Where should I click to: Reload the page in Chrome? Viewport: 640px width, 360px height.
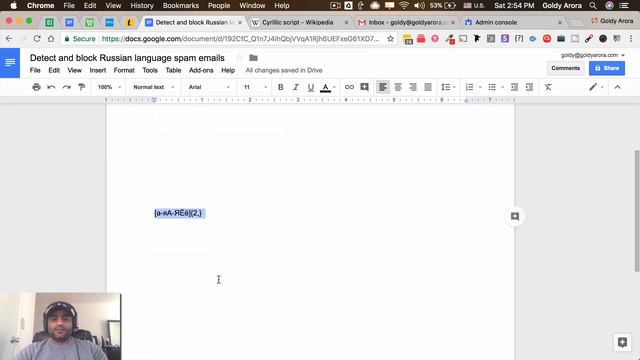37,39
